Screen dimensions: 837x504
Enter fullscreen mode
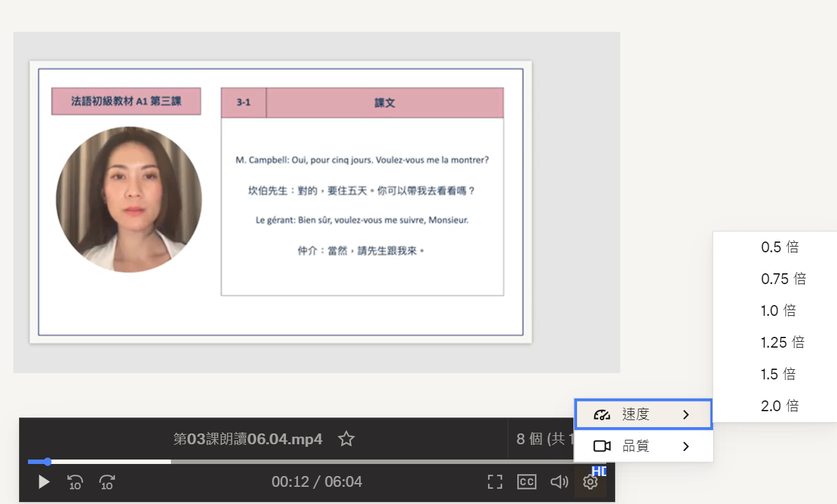pos(494,482)
